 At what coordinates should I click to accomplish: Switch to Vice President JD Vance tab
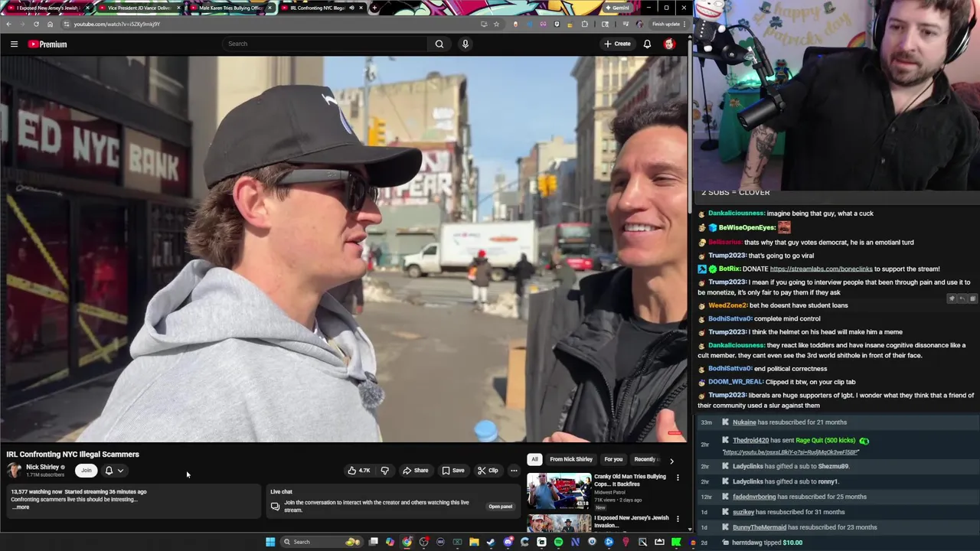pos(138,8)
